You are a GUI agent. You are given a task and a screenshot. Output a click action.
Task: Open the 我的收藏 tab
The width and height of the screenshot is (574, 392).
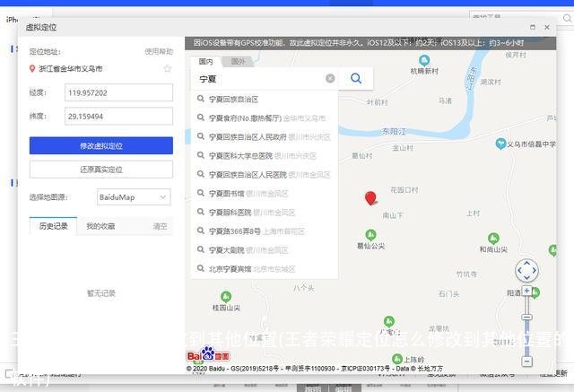coord(100,226)
